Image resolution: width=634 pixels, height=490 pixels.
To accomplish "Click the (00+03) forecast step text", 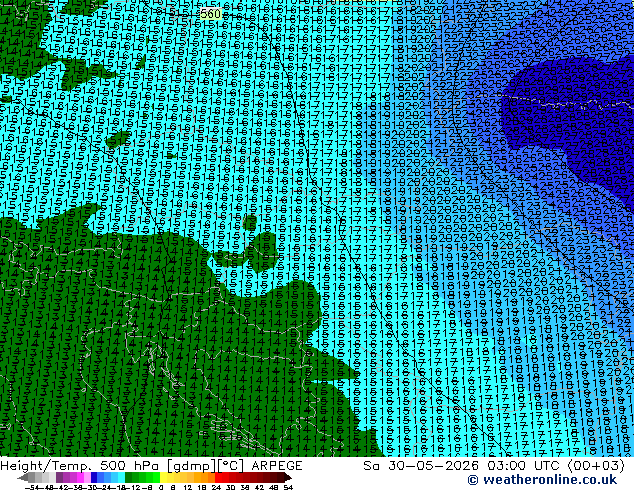I will (596, 466).
